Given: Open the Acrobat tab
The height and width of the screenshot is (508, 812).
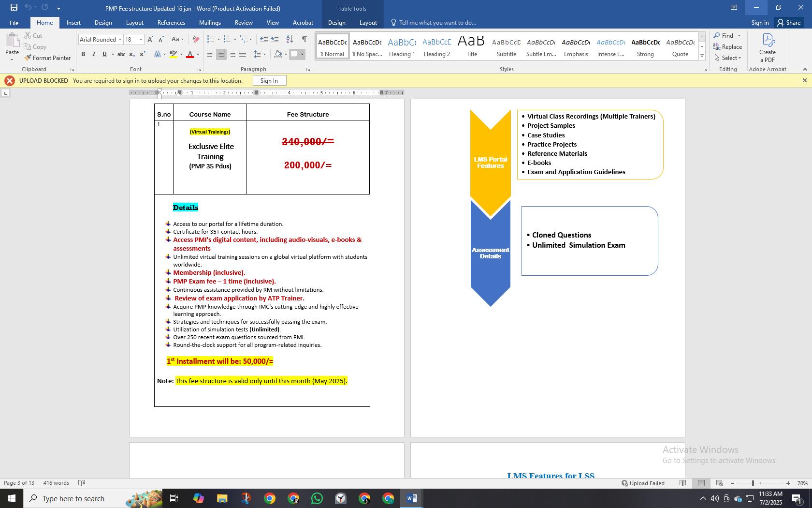Looking at the screenshot, I should click(303, 23).
